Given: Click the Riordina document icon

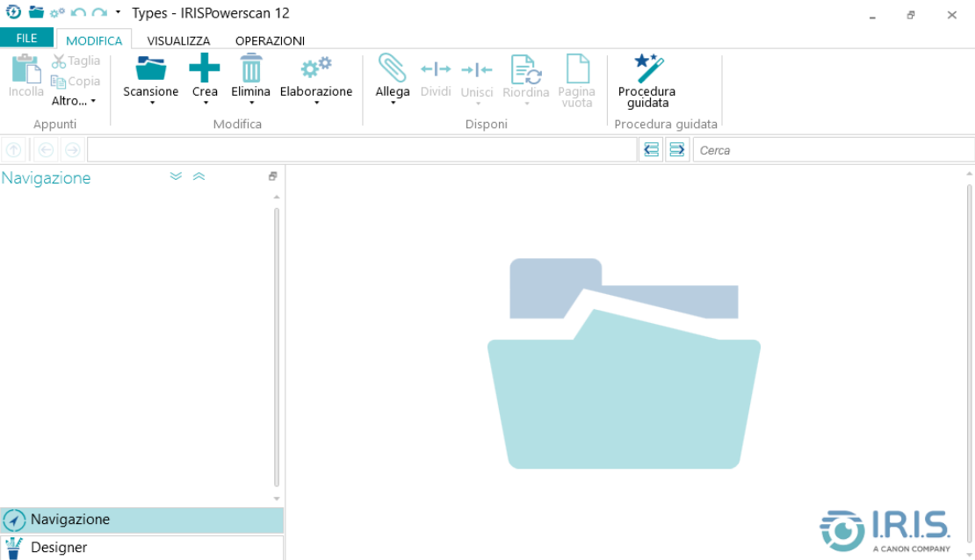Looking at the screenshot, I should point(525,69).
